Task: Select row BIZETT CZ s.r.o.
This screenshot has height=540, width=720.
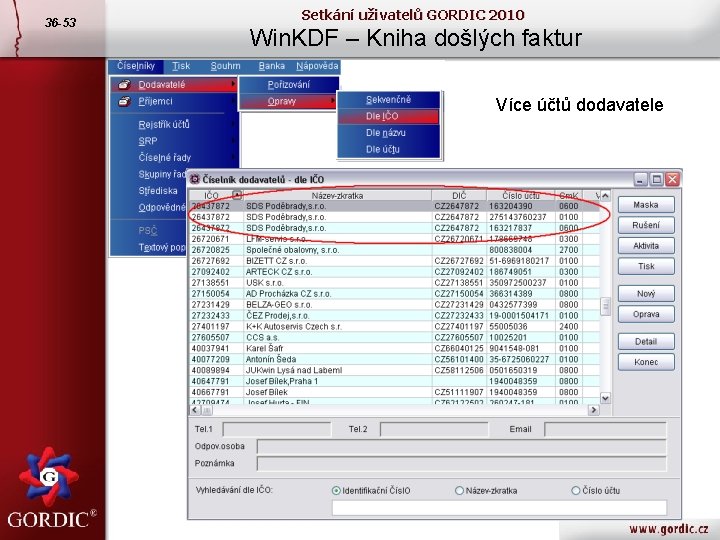Action: 394,261
